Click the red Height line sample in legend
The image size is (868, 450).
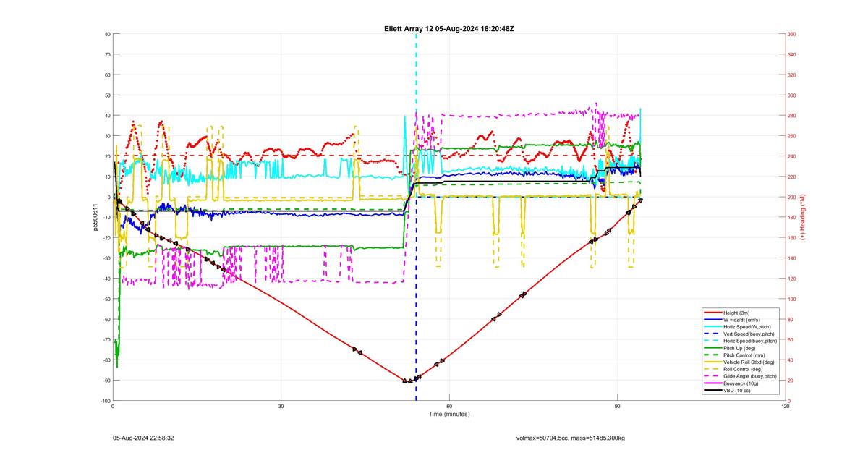pyautogui.click(x=712, y=313)
